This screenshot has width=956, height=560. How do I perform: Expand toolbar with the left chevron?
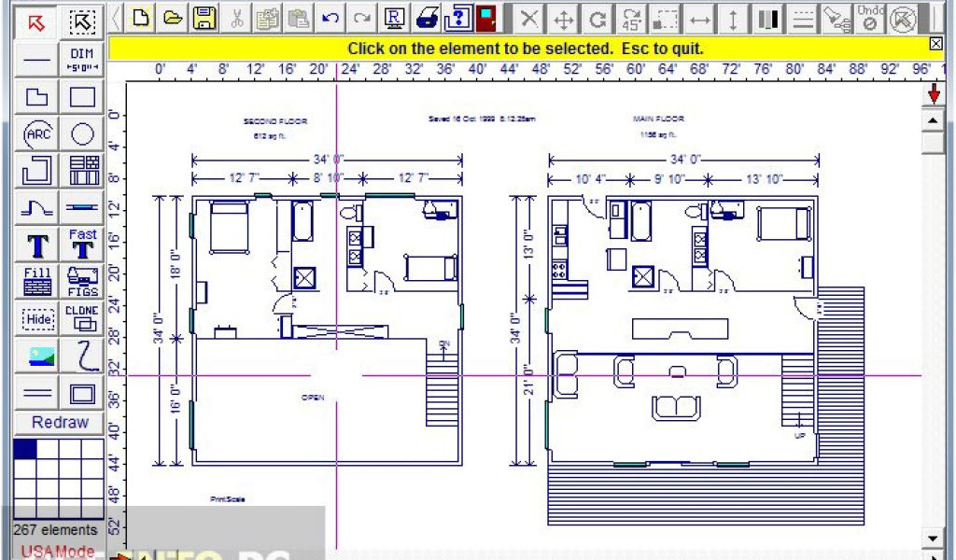coord(117,18)
